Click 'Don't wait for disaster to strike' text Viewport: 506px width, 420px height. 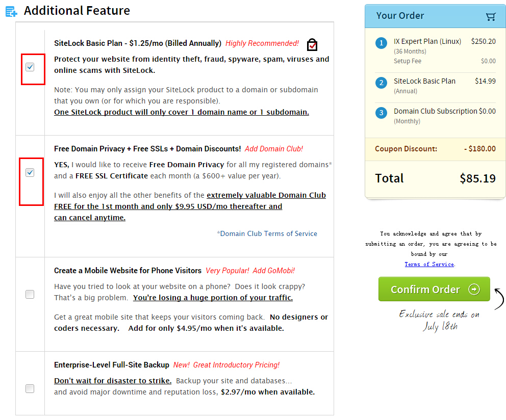(x=113, y=381)
